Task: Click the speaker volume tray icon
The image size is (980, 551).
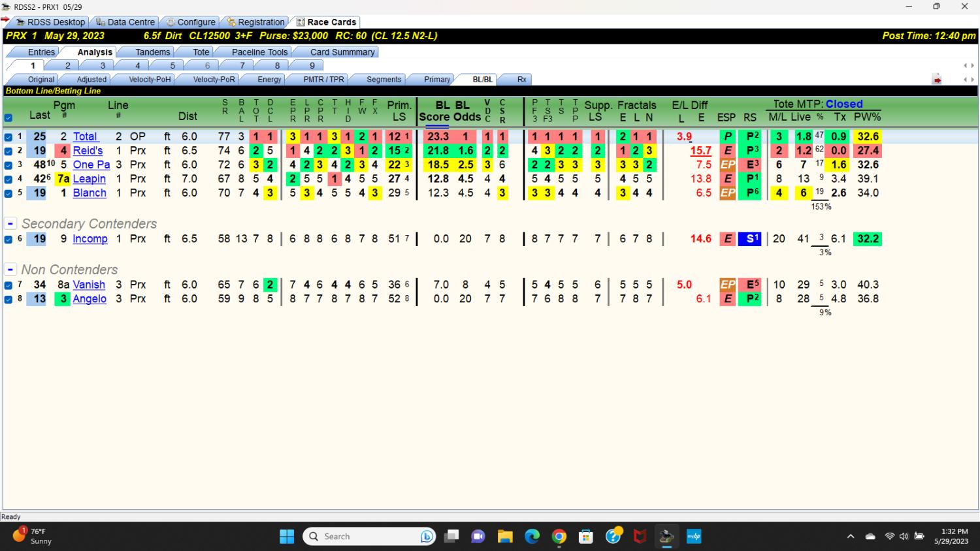Action: click(904, 537)
